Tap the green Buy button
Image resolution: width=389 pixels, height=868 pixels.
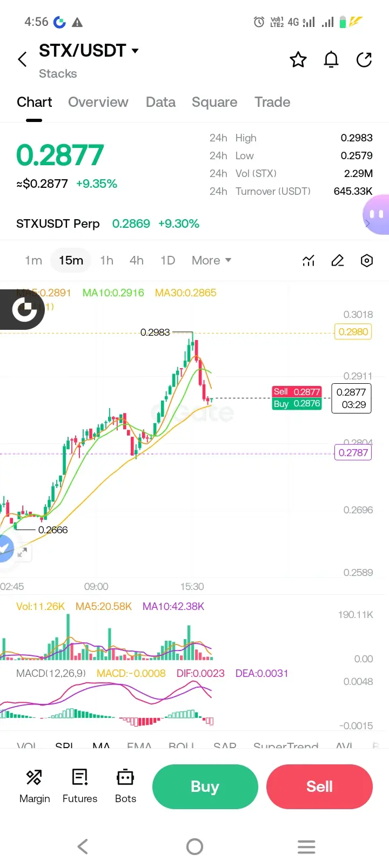205,786
